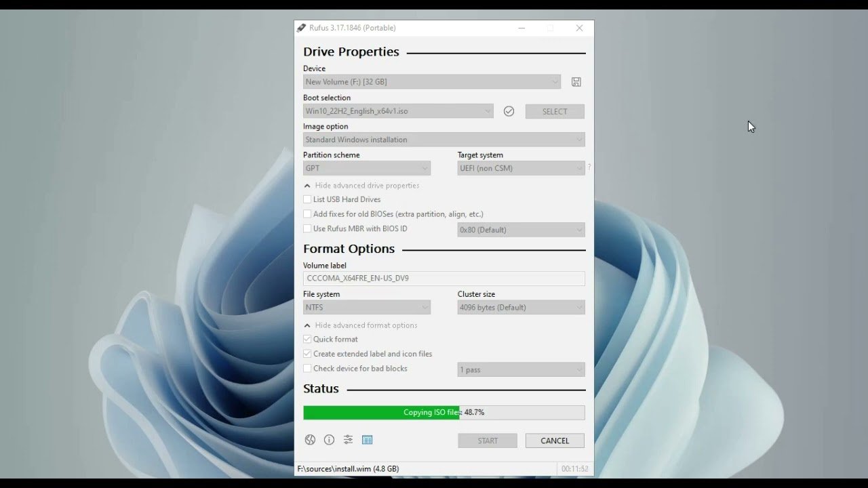868x488 pixels.
Task: Click the Copying ISO files progress bar
Action: click(444, 412)
